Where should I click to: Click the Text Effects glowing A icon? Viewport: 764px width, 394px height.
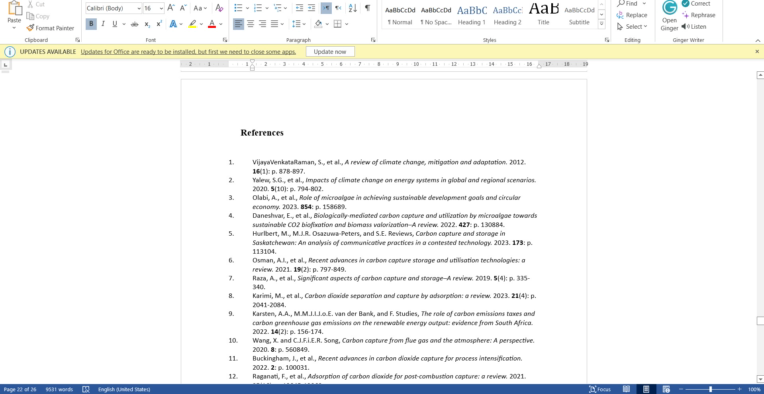pyautogui.click(x=173, y=24)
